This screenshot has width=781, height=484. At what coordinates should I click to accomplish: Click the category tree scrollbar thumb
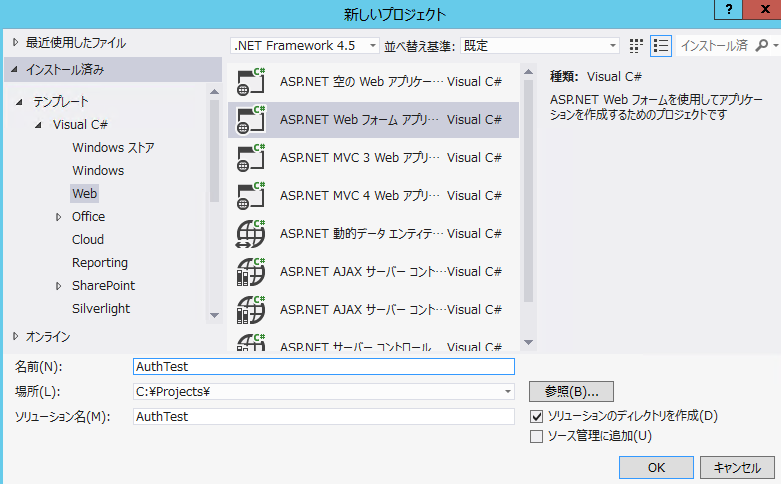pyautogui.click(x=215, y=151)
